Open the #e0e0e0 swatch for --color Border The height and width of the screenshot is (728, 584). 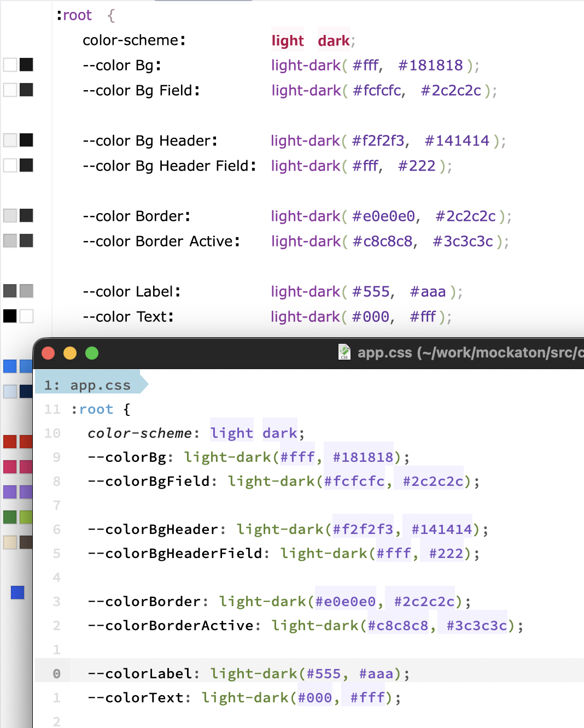(10, 215)
